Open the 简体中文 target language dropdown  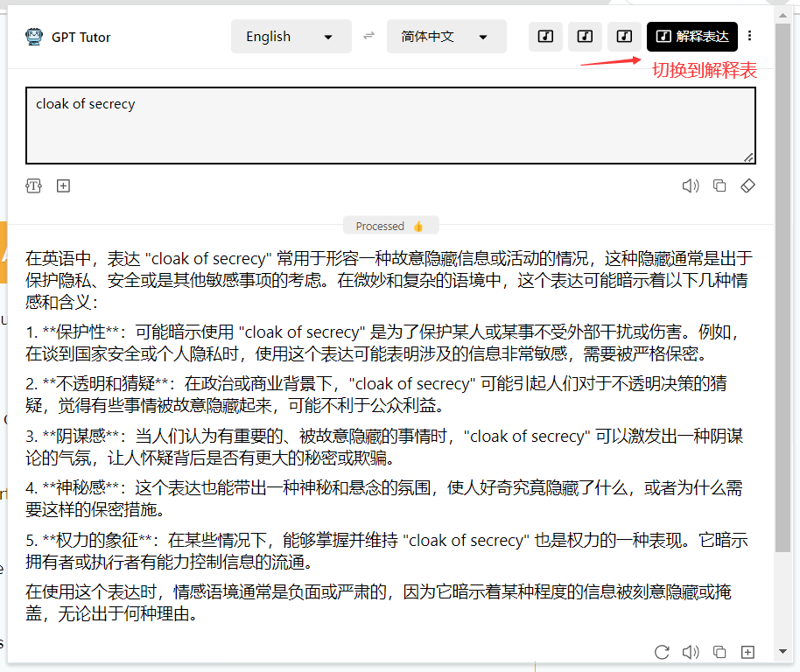click(446, 36)
